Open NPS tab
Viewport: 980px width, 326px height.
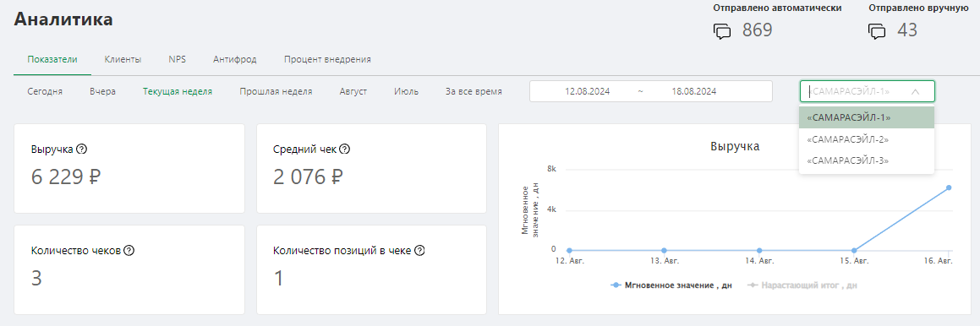pyautogui.click(x=177, y=59)
